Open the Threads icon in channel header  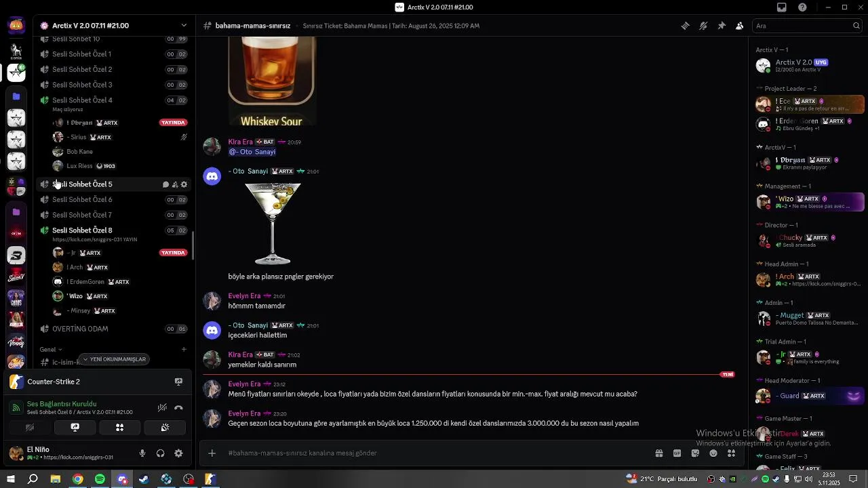coord(685,26)
